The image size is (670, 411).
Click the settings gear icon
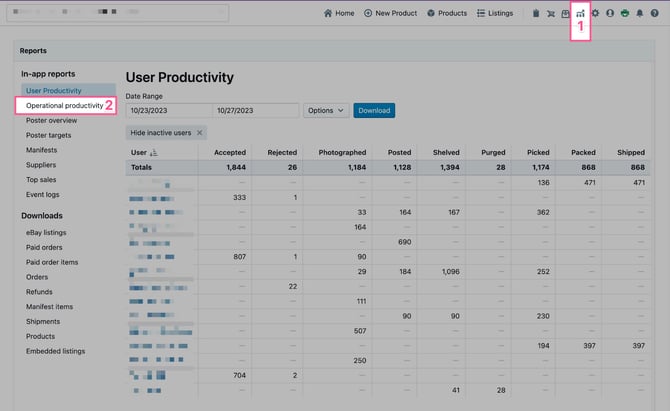pyautogui.click(x=596, y=14)
